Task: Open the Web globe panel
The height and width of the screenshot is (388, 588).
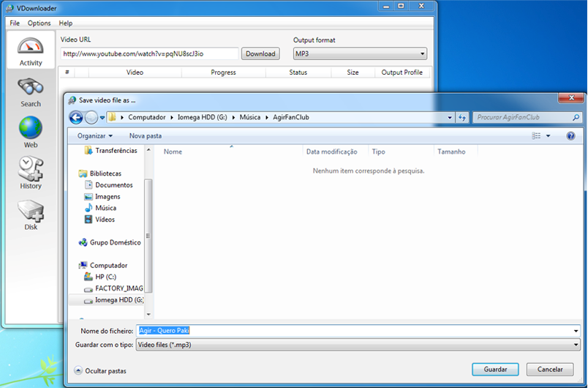Action: click(x=31, y=132)
